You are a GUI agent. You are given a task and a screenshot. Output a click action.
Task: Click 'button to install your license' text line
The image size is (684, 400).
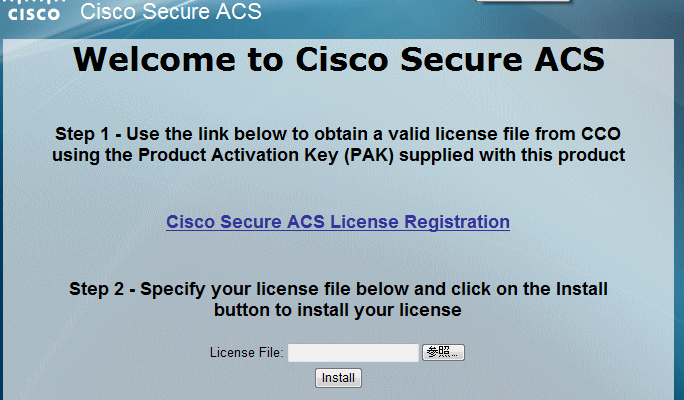338,310
